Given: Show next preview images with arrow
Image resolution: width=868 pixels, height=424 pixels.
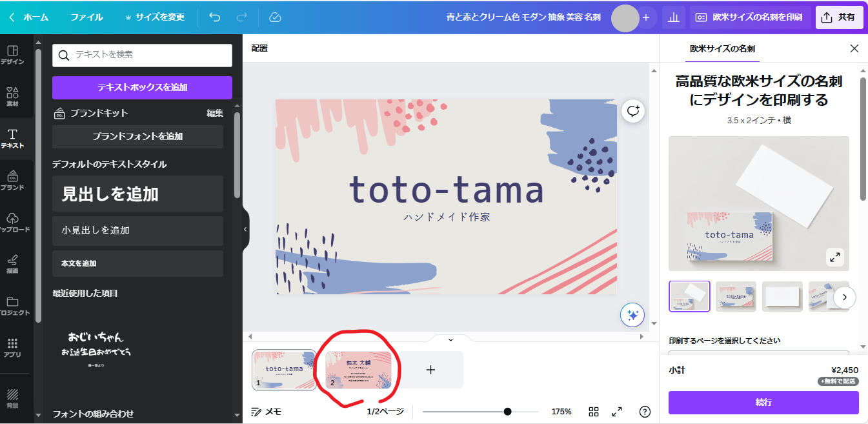Looking at the screenshot, I should coord(844,297).
